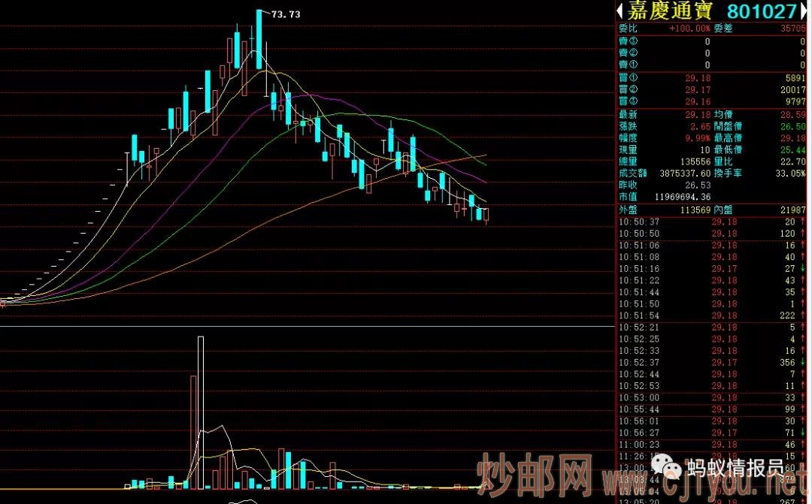The height and width of the screenshot is (504, 812).
Task: Select the 10:52:21 trade tick row
Action: 712,327
